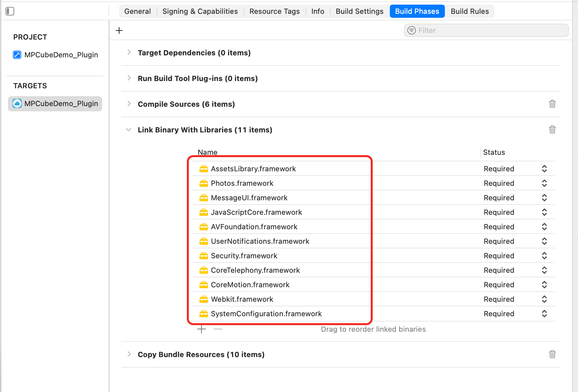The width and height of the screenshot is (578, 392).
Task: Click the UserNotifications.framework toolbox icon
Action: (x=204, y=241)
